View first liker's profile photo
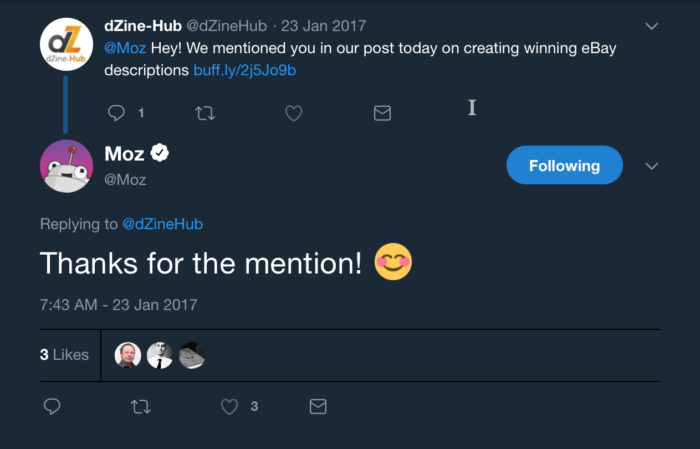The image size is (700, 449). point(128,355)
